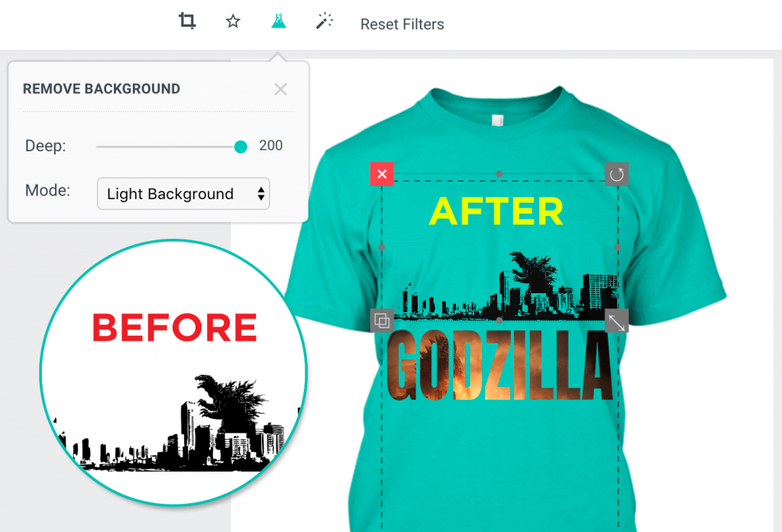This screenshot has height=532, width=782.
Task: Click Reset Filters
Action: click(402, 24)
